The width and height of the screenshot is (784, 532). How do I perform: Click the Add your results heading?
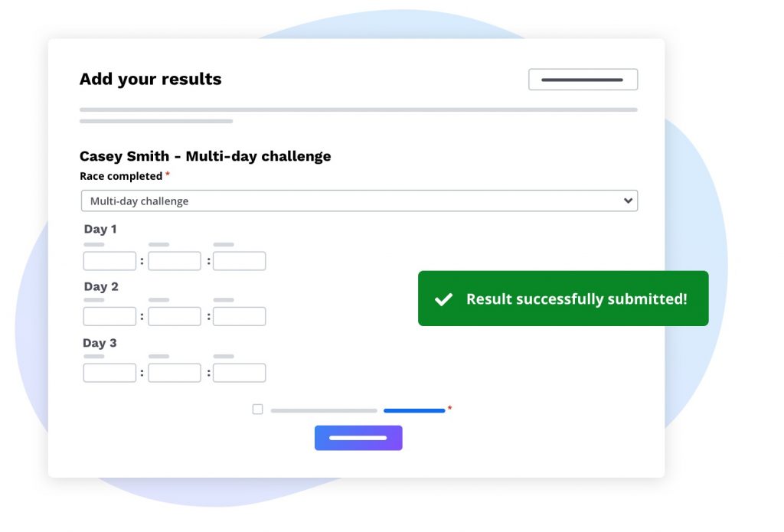[151, 80]
